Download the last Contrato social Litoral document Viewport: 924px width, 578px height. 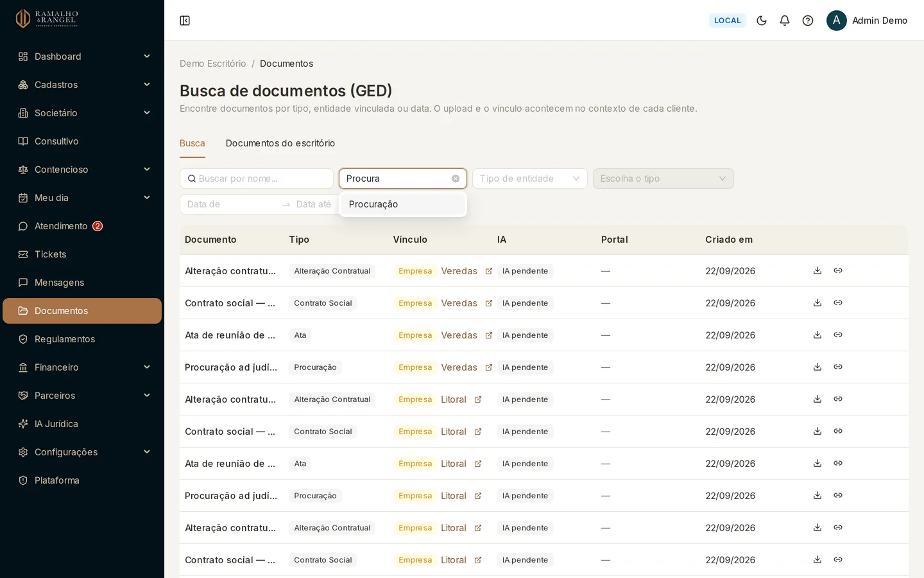817,559
